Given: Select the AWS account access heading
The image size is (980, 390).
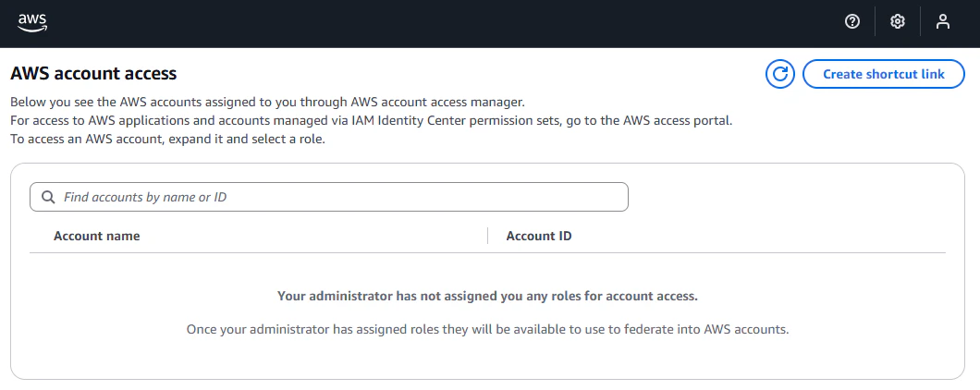Looking at the screenshot, I should [x=93, y=74].
